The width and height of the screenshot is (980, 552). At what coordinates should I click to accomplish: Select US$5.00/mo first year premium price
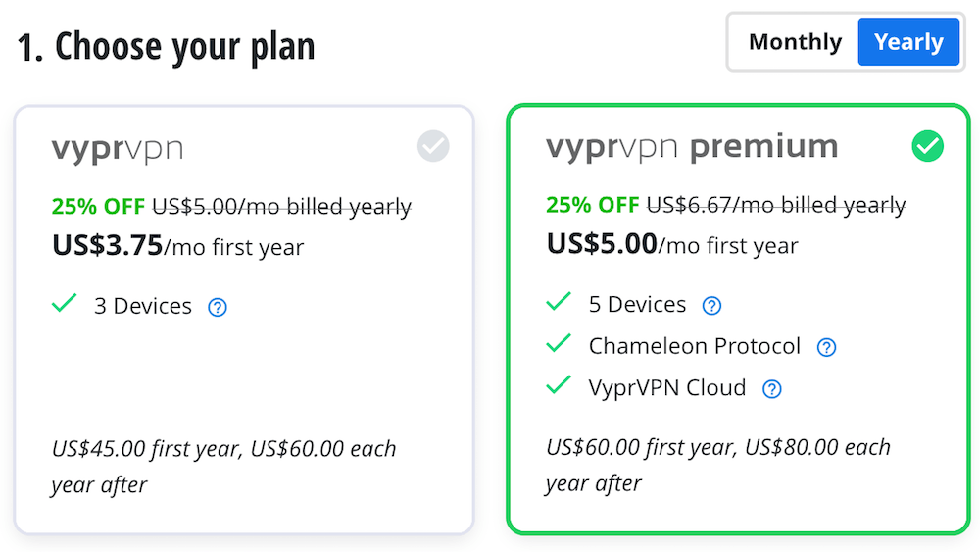coord(672,244)
